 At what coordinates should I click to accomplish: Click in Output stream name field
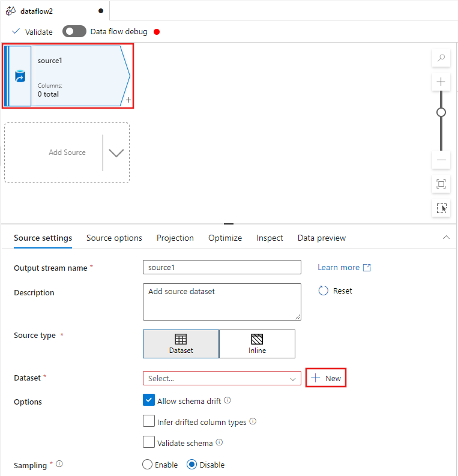pyautogui.click(x=222, y=267)
